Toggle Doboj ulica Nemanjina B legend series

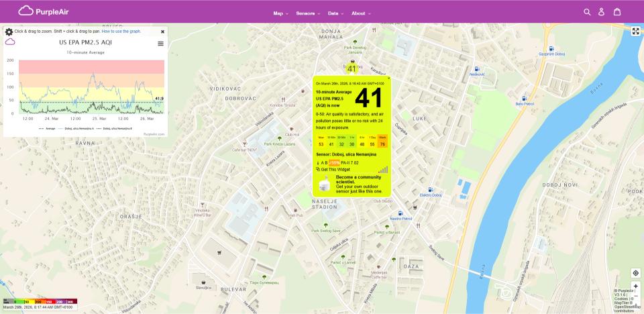(115, 129)
